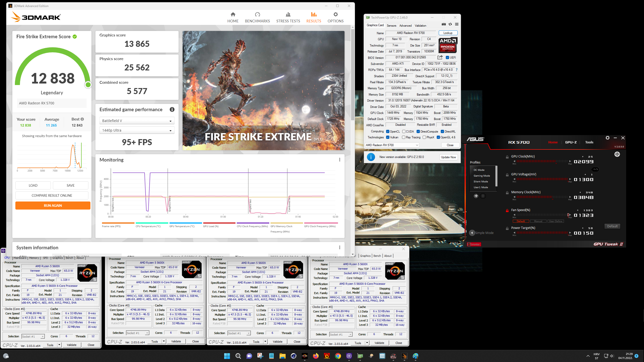Open the 1440p Ultra preset dropdown
The height and width of the screenshot is (362, 644).
(137, 130)
